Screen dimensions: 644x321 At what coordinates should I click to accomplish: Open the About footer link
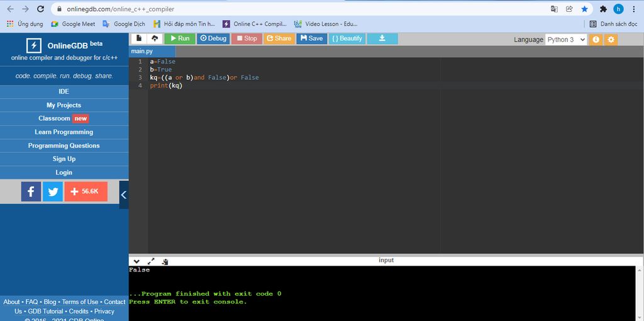[11, 302]
